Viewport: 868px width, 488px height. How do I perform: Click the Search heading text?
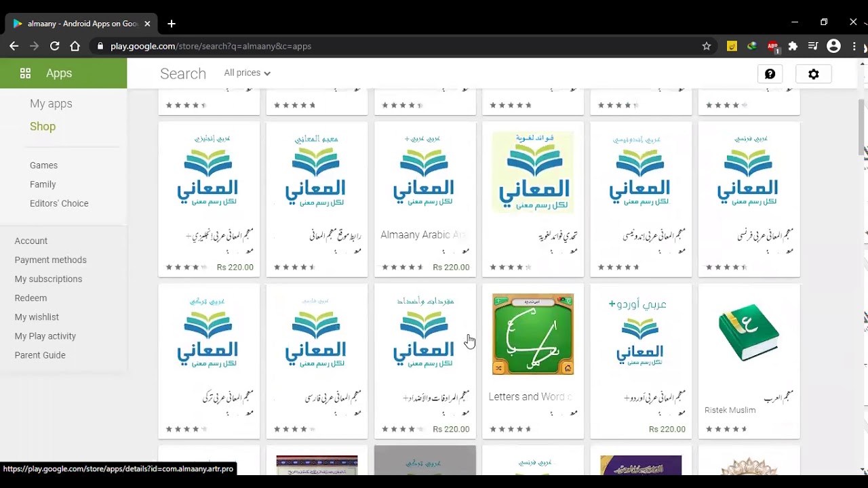pyautogui.click(x=183, y=74)
